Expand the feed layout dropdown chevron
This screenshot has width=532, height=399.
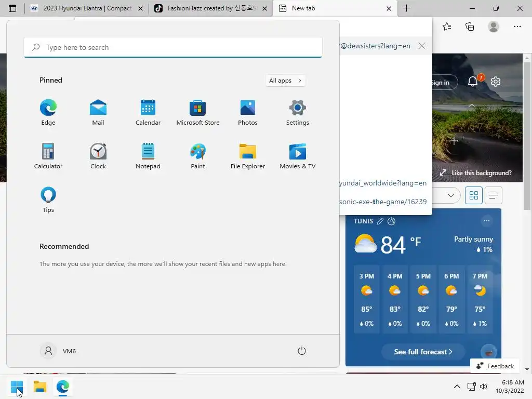pos(450,195)
